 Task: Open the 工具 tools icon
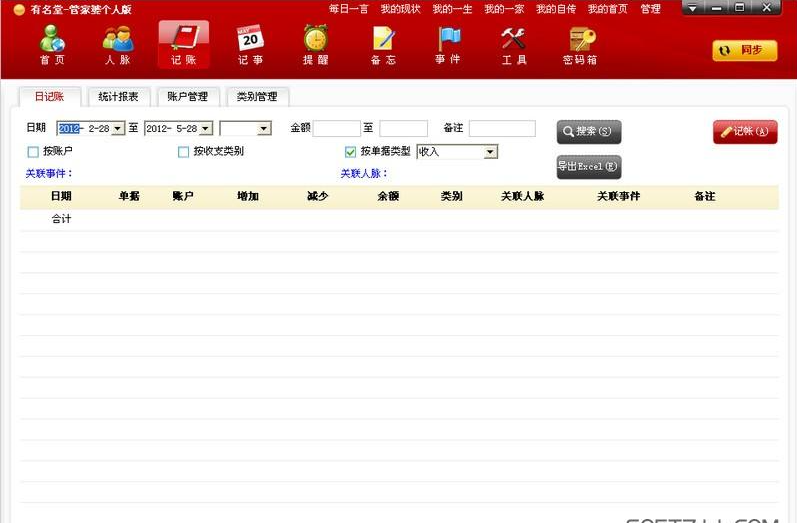pos(514,45)
